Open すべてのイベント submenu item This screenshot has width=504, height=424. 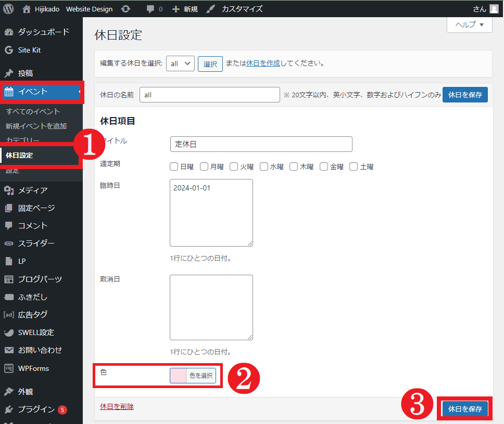[33, 111]
